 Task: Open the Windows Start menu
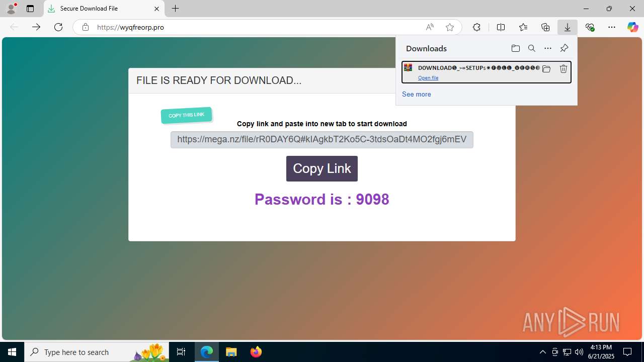[12, 352]
